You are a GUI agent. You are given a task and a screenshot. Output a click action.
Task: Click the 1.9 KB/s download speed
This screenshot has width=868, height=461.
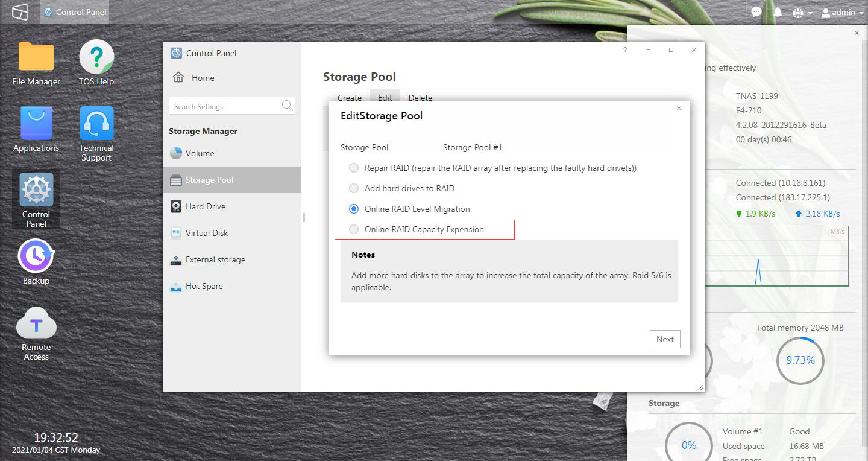click(x=755, y=214)
